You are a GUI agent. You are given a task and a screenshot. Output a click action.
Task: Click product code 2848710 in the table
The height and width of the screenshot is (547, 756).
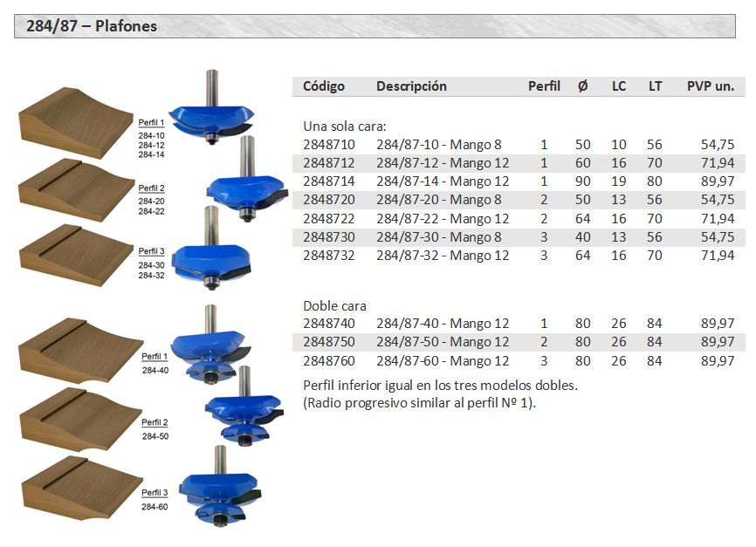coord(328,144)
